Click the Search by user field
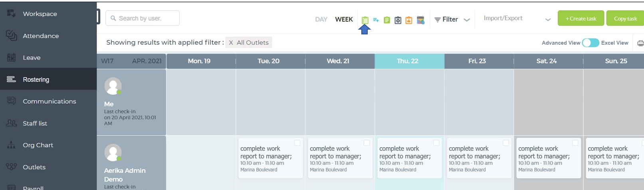The image size is (644, 190). (x=143, y=18)
